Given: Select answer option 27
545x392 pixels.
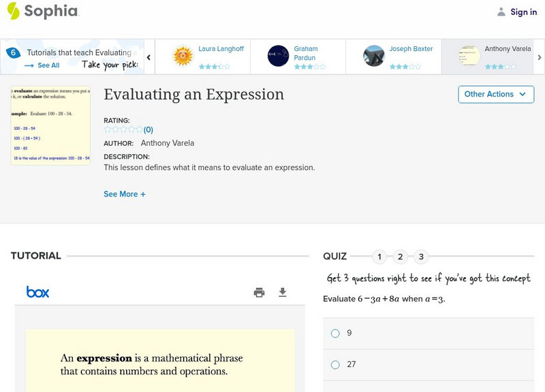Looking at the screenshot, I should [335, 365].
